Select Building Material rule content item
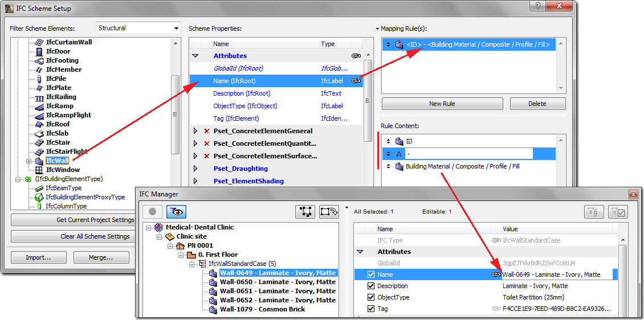 [x=468, y=167]
